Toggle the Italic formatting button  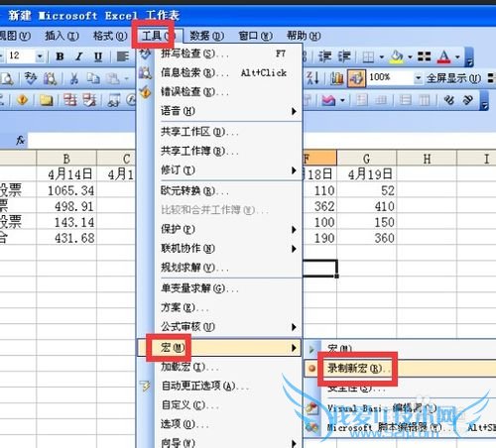point(78,56)
